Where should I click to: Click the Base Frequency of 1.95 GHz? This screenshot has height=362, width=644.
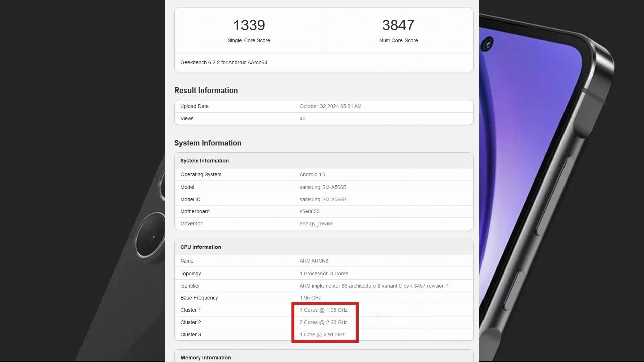310,298
